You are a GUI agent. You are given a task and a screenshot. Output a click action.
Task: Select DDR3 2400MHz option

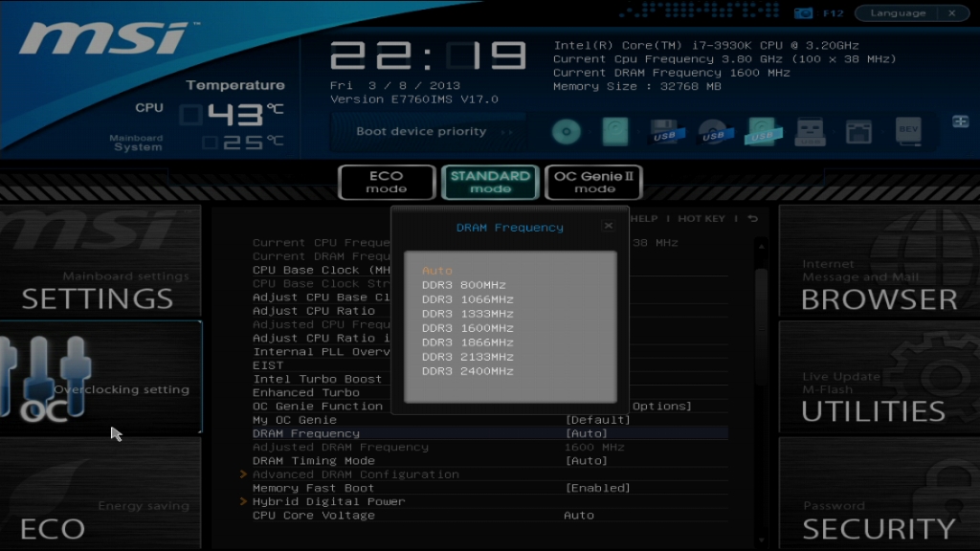coord(467,371)
